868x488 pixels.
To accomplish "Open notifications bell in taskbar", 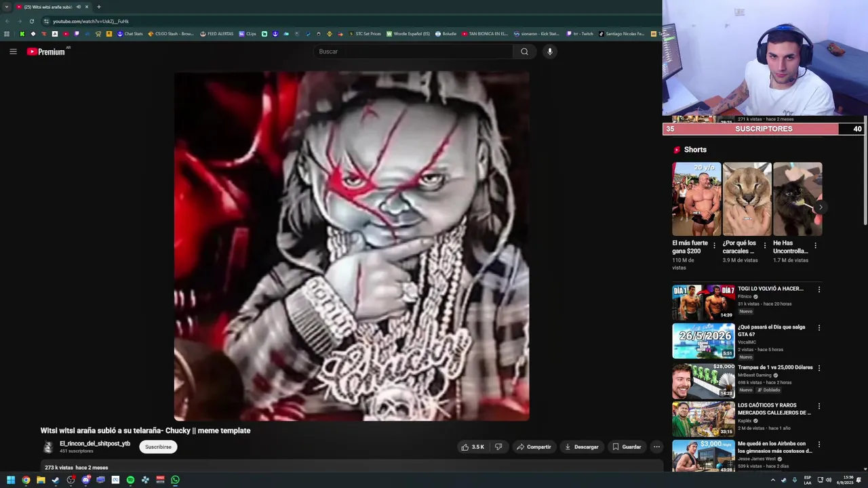I will (859, 480).
